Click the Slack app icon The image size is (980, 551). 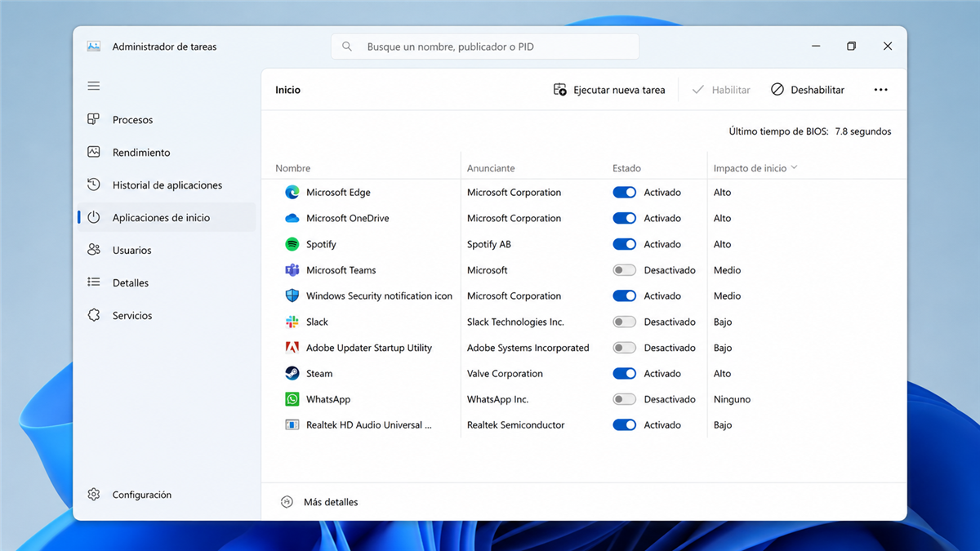point(292,322)
